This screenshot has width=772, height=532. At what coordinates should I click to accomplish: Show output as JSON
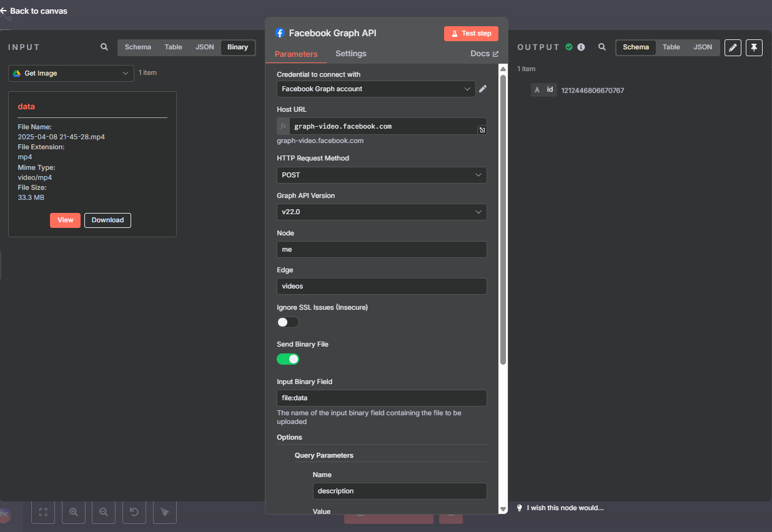tap(703, 47)
